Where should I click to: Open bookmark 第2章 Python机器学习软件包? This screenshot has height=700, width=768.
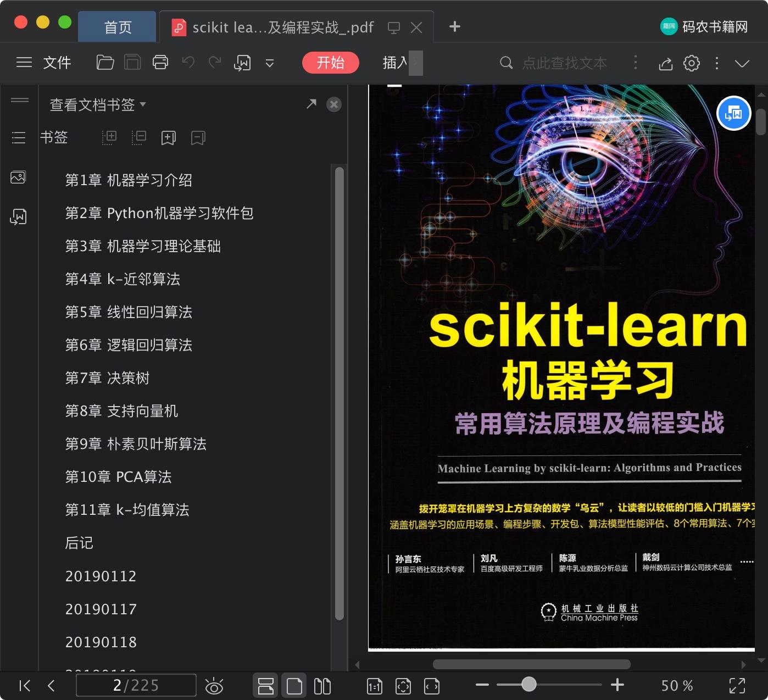coord(159,213)
